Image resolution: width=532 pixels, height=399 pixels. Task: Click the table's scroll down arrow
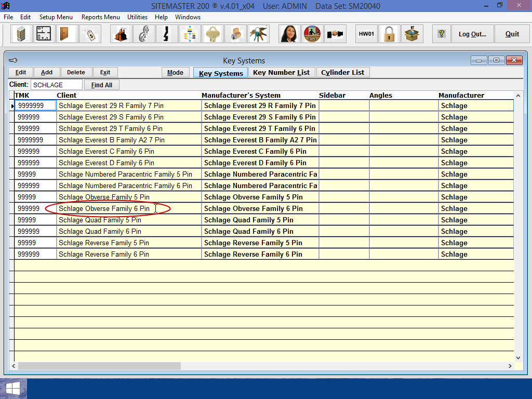518,357
